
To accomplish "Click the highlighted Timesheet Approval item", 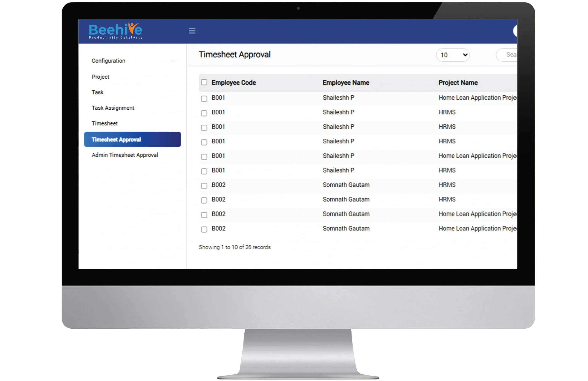I will point(132,139).
